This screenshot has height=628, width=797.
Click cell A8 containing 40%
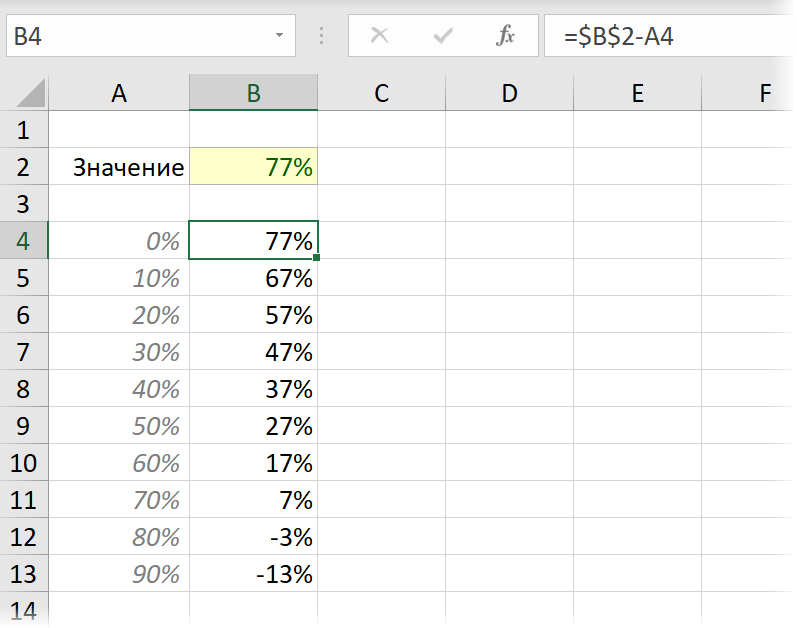pyautogui.click(x=119, y=389)
